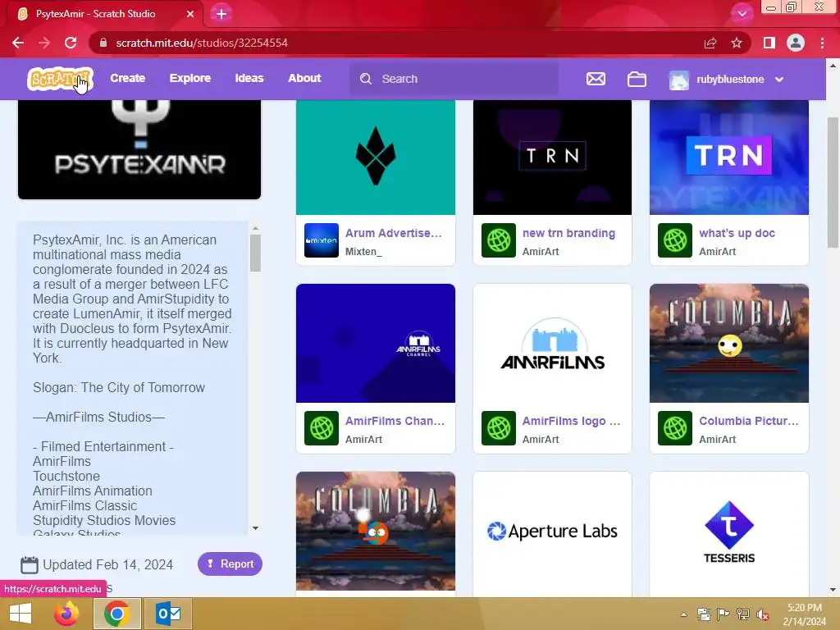Open the Columbia Pictur... thumbnail with yellow smiley
The image size is (840, 630).
pos(729,344)
